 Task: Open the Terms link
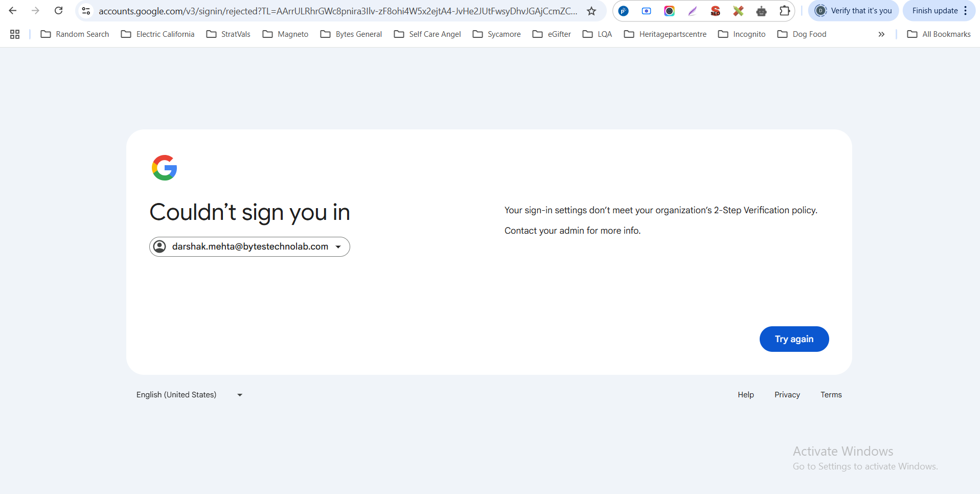pos(831,395)
